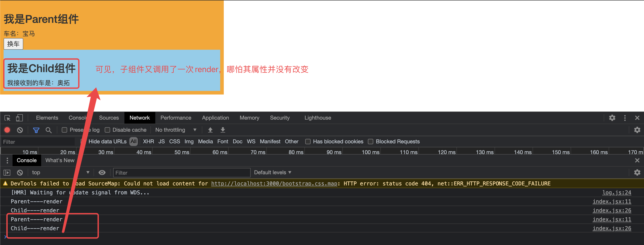Show the console sidebar panel icon
The image size is (644, 245).
(x=7, y=172)
